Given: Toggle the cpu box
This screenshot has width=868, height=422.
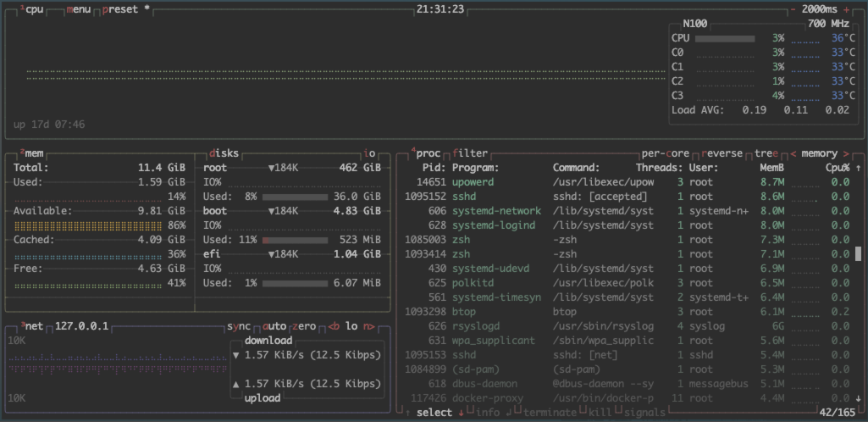Looking at the screenshot, I should (x=31, y=9).
